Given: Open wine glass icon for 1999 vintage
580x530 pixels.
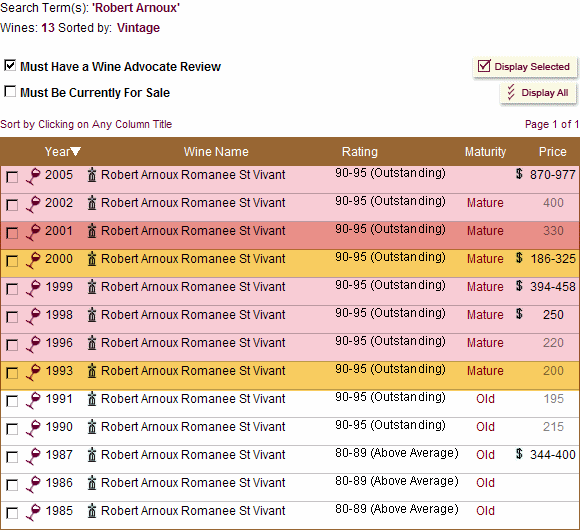Looking at the screenshot, I should click(33, 288).
